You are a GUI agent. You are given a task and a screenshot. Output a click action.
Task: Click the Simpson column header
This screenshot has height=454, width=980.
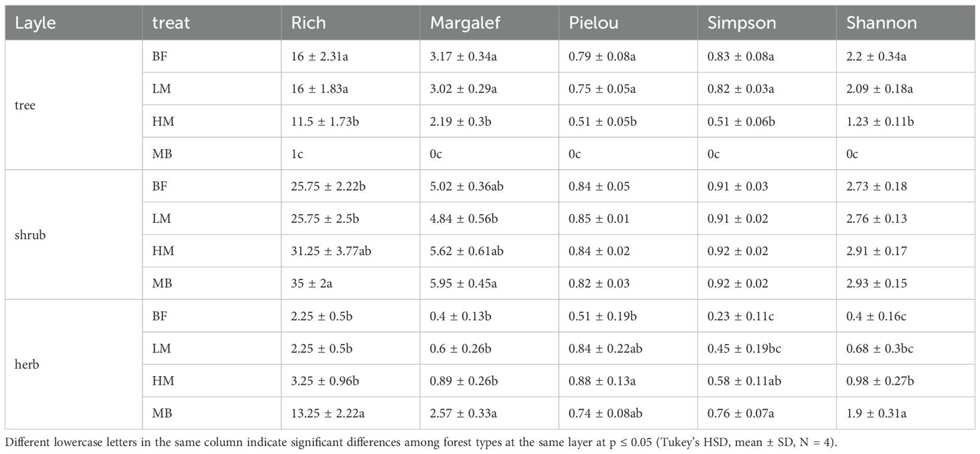pos(742,23)
